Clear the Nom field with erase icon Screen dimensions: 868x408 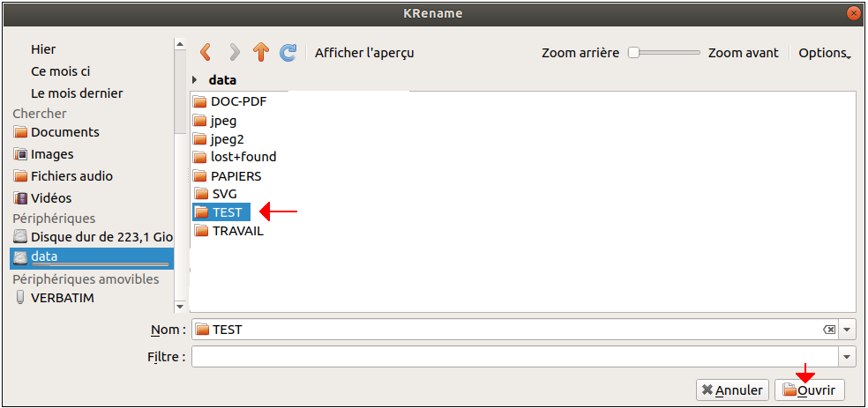(829, 330)
